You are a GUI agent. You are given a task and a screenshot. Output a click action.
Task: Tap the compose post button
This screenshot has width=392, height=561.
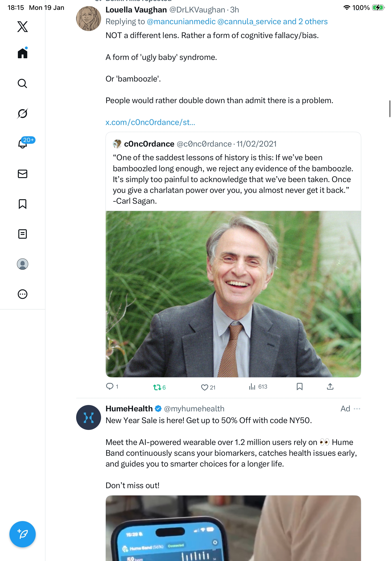click(23, 534)
